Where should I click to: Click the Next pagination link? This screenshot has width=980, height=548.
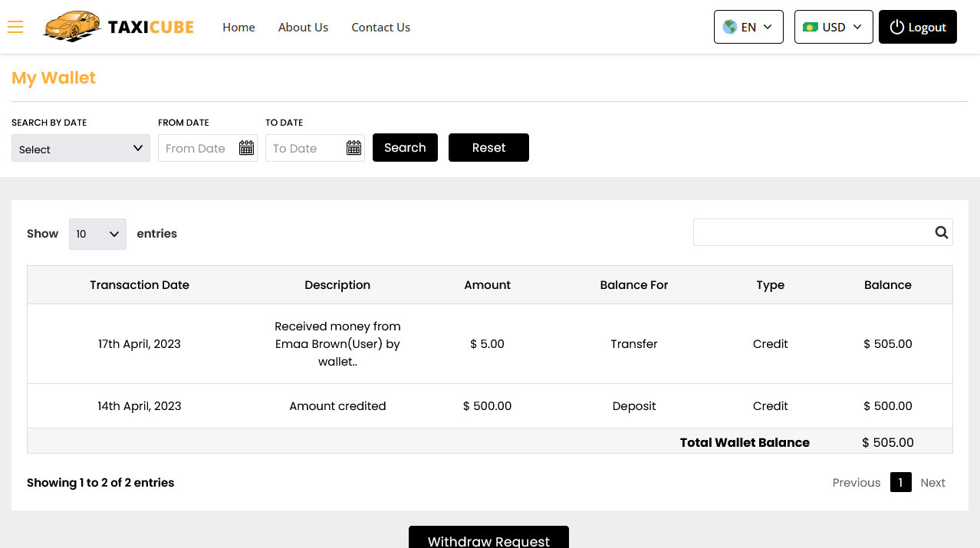(x=932, y=482)
